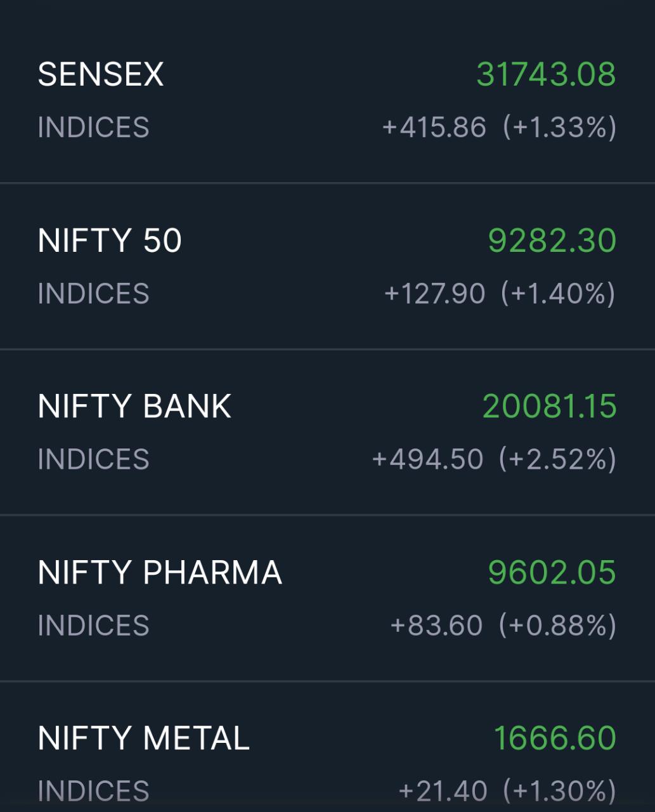Click the NIFTY PHARMA percent (+0.88%)
The height and width of the screenshot is (812, 655).
tap(557, 625)
